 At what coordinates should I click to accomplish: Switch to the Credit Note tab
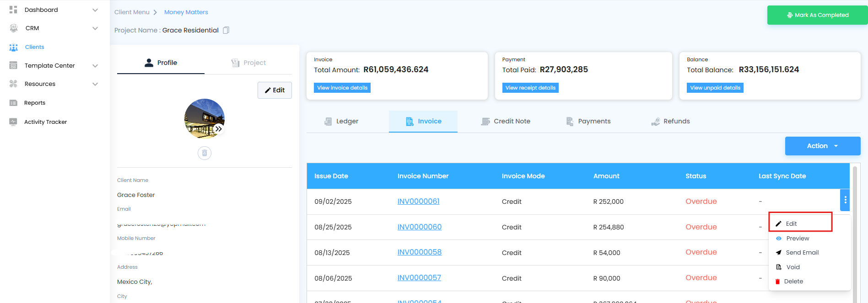point(506,121)
